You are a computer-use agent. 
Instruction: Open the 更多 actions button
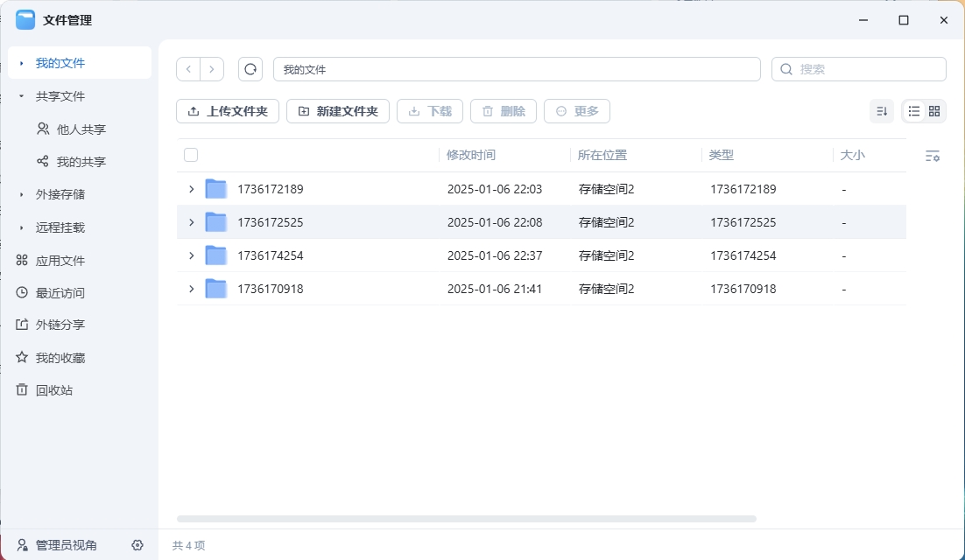point(577,111)
